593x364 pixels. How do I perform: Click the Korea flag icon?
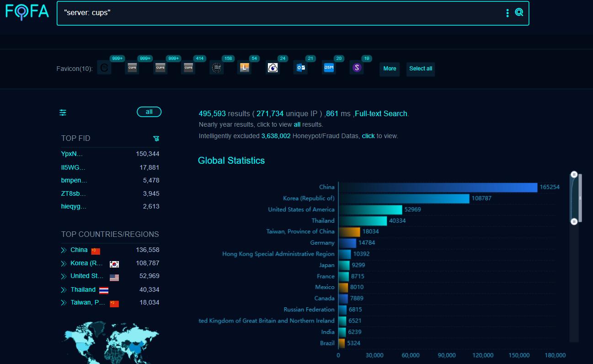click(x=114, y=264)
